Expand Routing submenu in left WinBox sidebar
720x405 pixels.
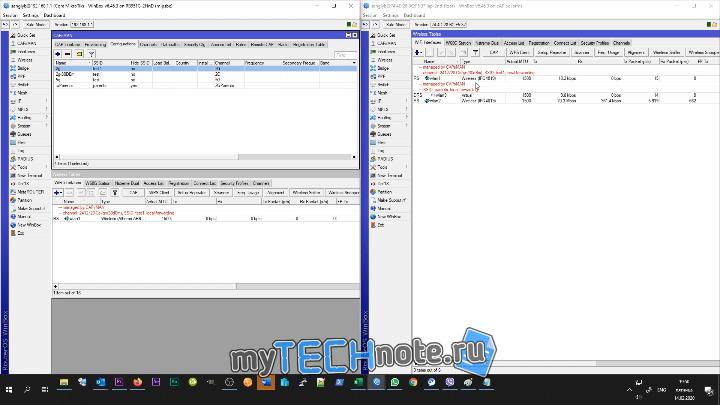click(46, 118)
